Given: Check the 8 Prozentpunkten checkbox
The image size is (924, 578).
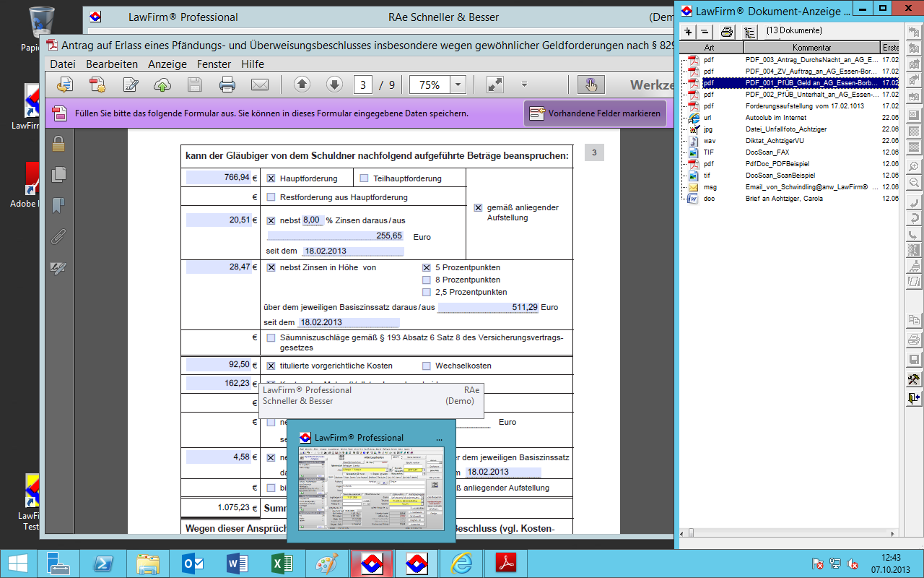Looking at the screenshot, I should pos(427,280).
